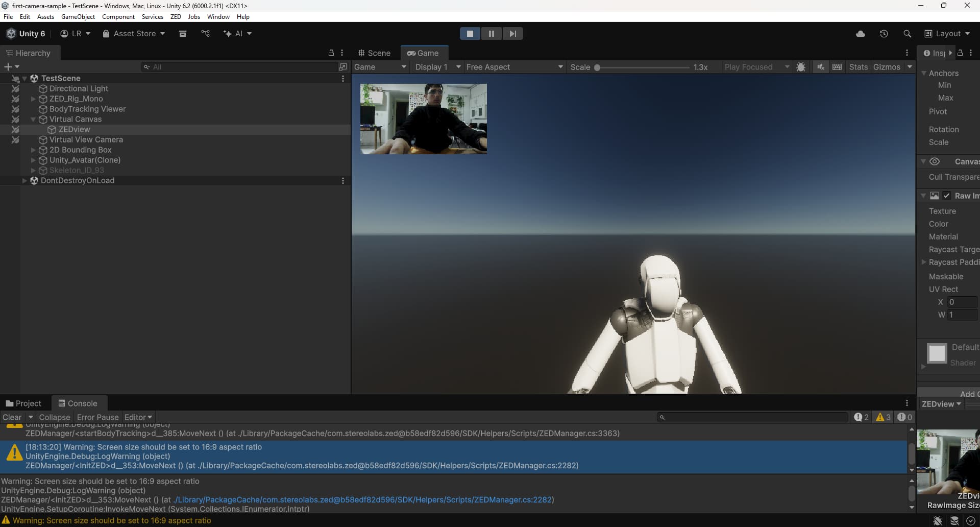Click the Hierarchy search field
980x527 pixels.
(x=240, y=67)
